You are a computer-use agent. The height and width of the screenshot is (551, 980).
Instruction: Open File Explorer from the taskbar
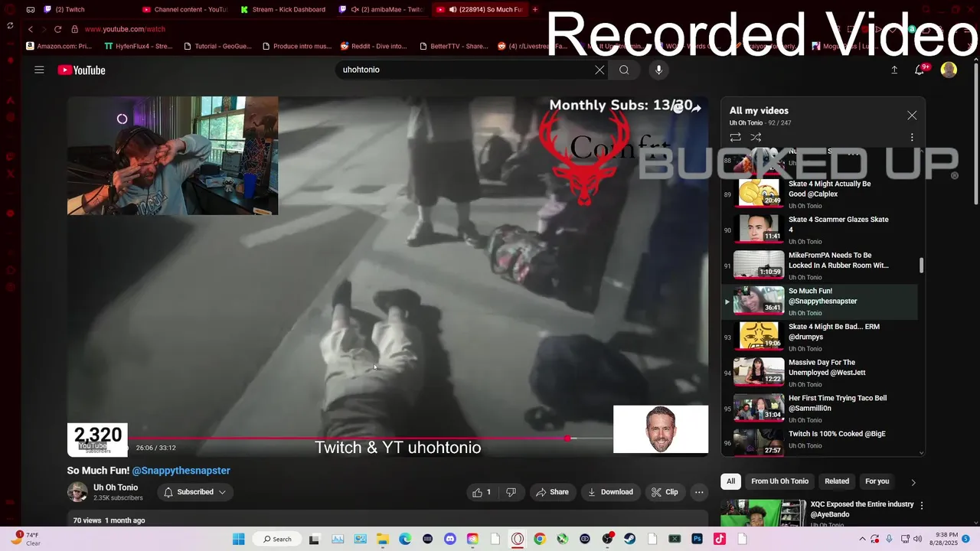point(382,539)
